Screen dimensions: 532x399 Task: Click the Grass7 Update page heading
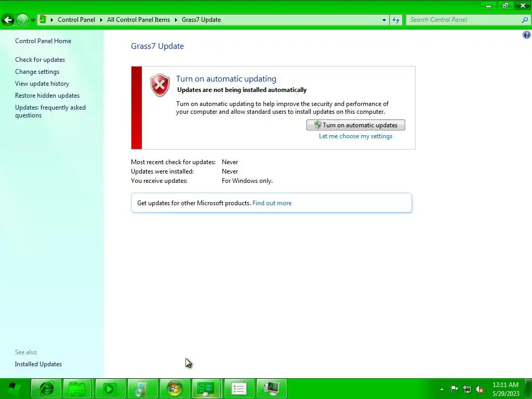coord(157,46)
